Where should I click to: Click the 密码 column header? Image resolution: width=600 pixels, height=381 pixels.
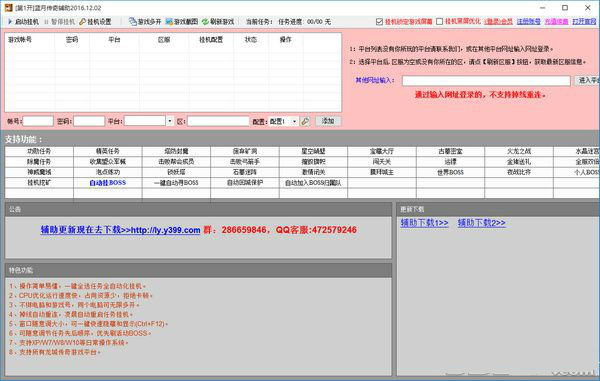point(72,39)
